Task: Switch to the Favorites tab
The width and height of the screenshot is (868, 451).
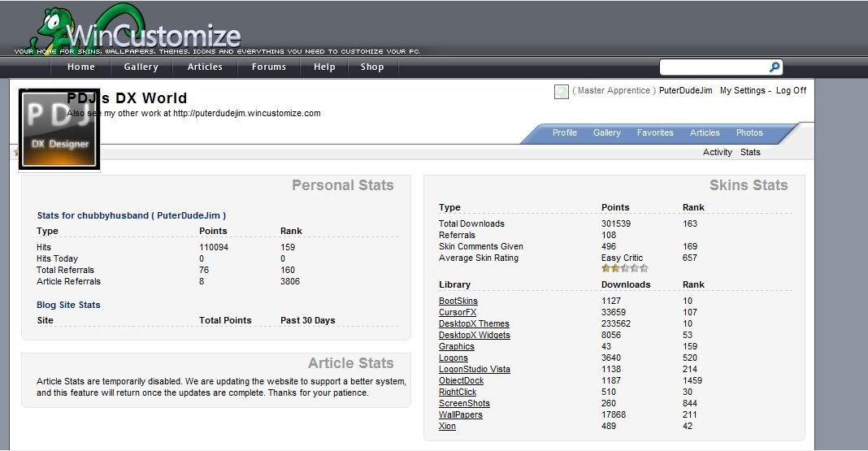Action: tap(655, 132)
